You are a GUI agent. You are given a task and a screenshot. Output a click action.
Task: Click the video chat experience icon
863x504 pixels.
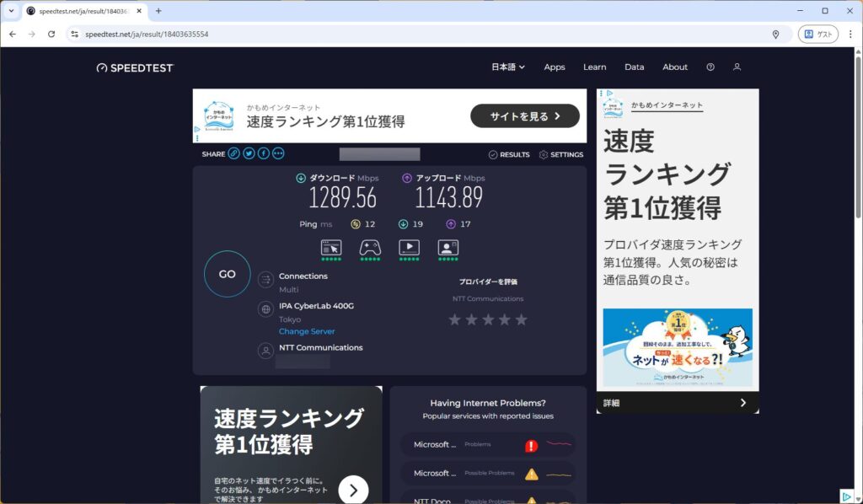coord(448,248)
